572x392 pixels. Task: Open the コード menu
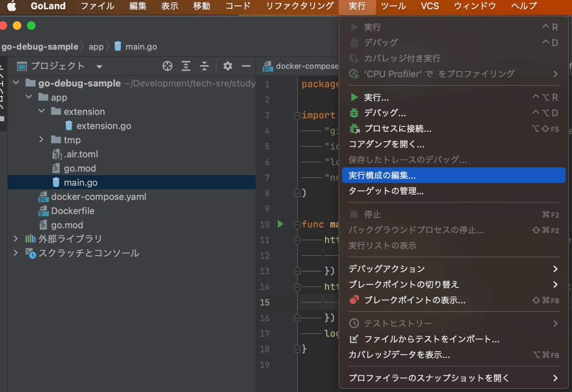click(x=238, y=6)
